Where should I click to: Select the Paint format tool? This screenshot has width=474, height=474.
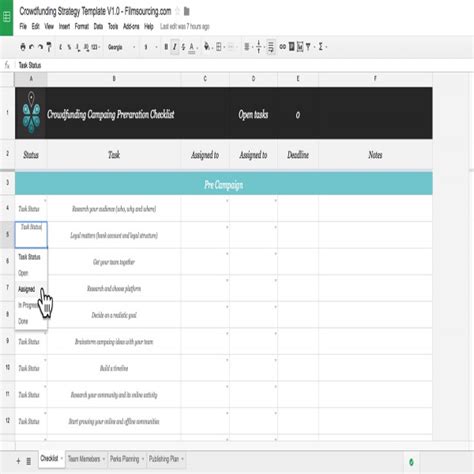(49, 47)
